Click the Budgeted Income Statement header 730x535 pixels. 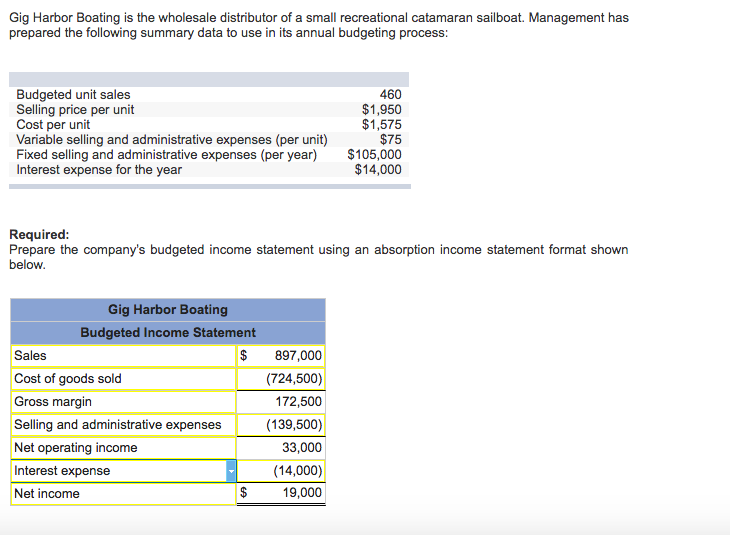[168, 332]
